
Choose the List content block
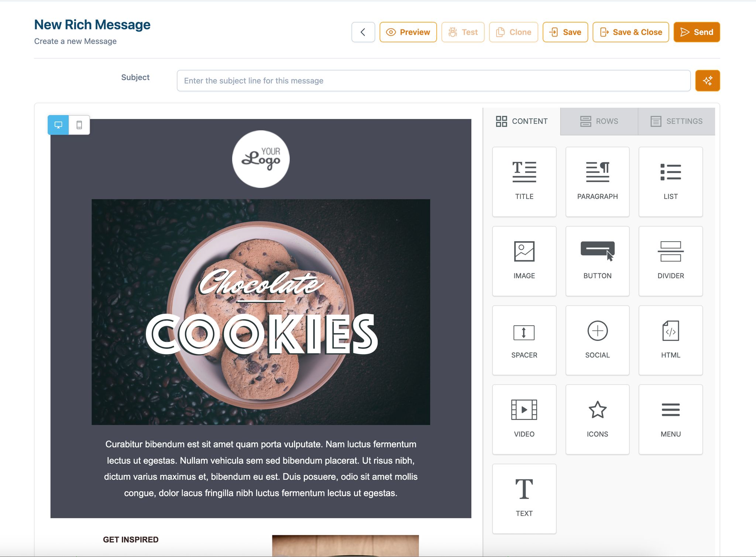[670, 182]
